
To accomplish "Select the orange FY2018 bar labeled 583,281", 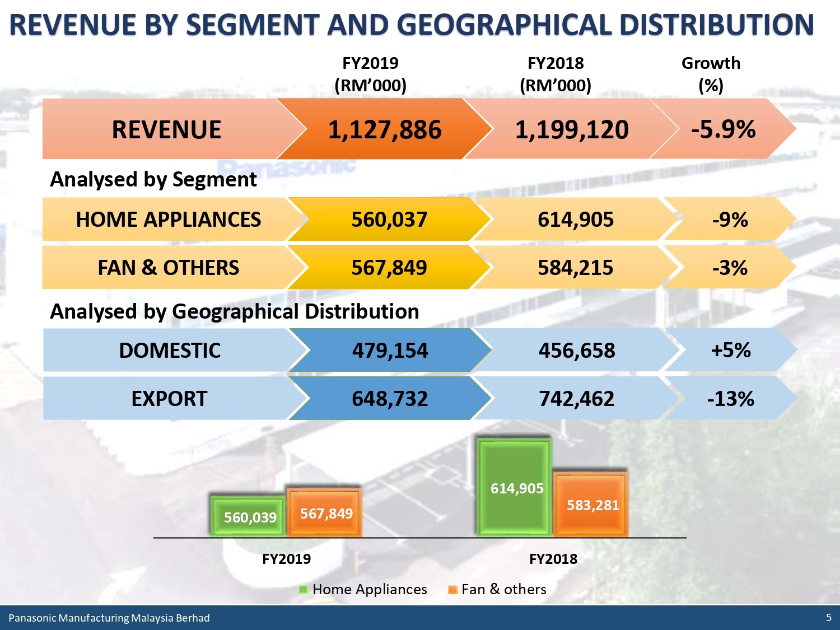I will click(x=591, y=505).
